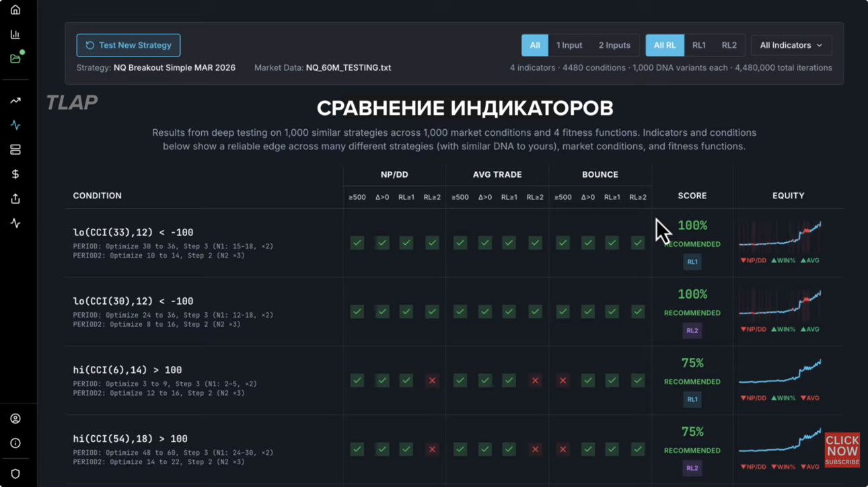
Task: Open the Home icon in sidebar
Action: [15, 10]
